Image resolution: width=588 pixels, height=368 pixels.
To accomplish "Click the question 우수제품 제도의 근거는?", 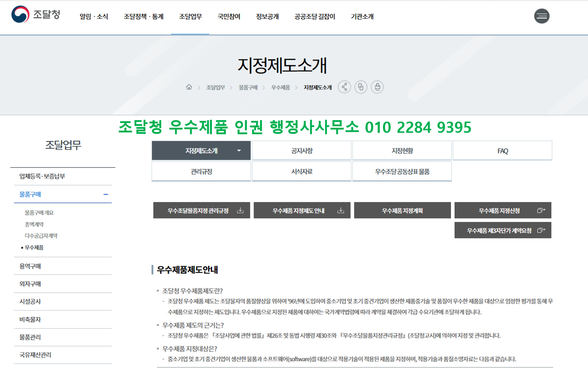I will 193,325.
